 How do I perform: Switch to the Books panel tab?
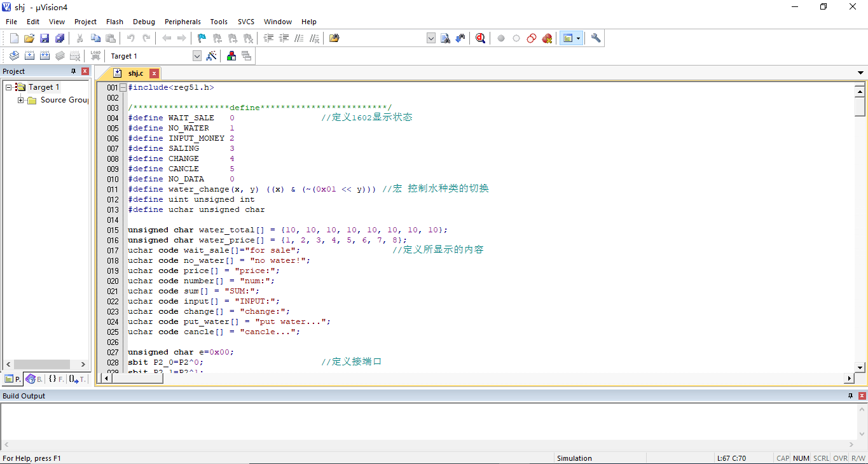33,379
